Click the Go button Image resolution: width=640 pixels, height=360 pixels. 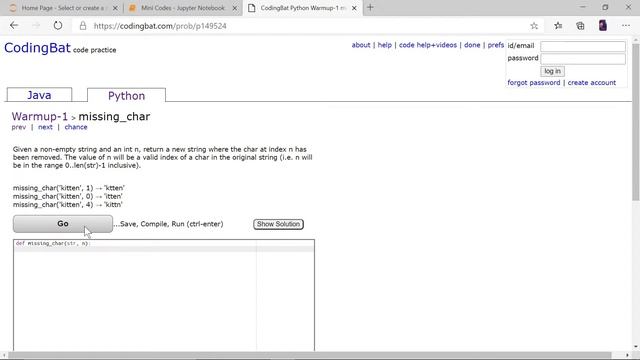tap(62, 224)
